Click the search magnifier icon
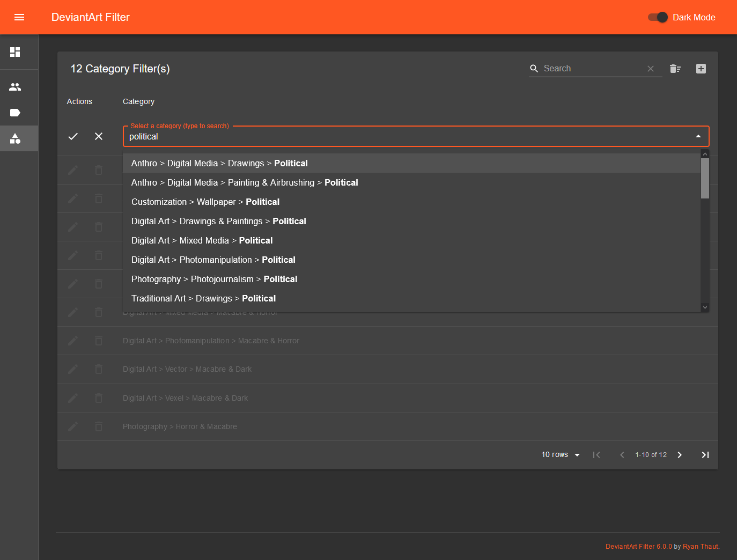 tap(534, 69)
